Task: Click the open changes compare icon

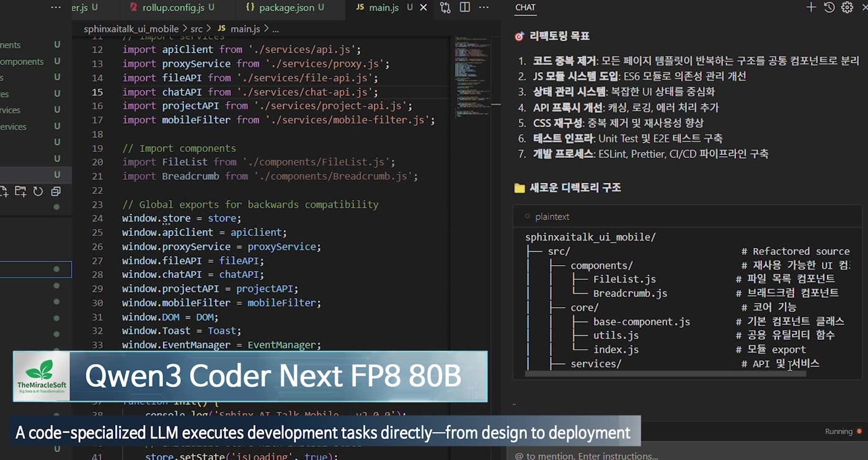Action: click(445, 7)
